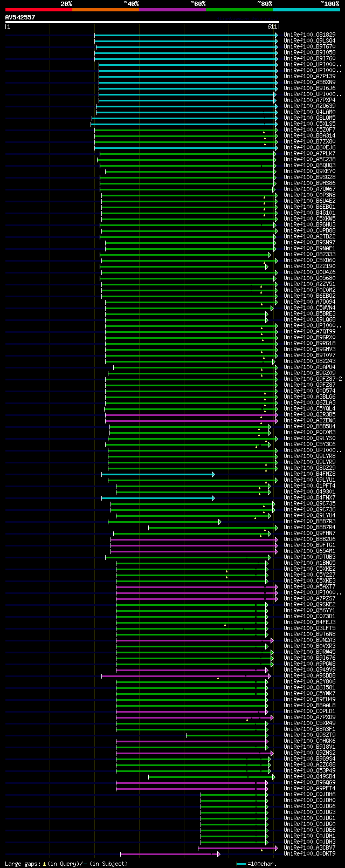345x868 pixels.
Task: Select the UniRef100_P0C0M2 label
Action: click(x=309, y=290)
